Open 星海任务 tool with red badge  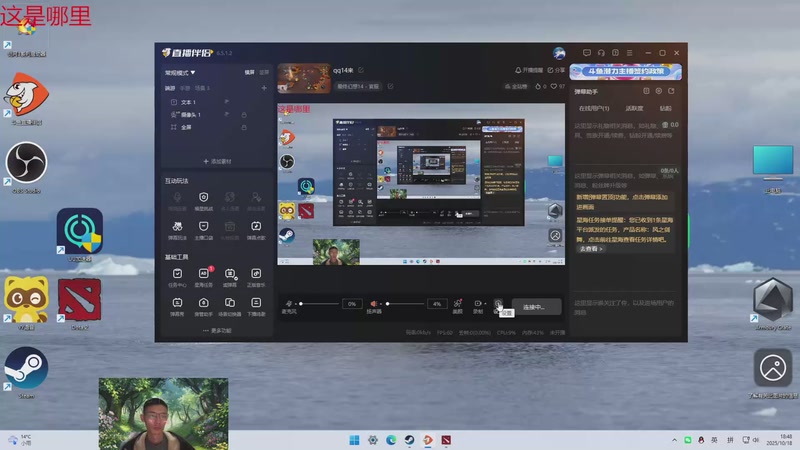(x=204, y=278)
